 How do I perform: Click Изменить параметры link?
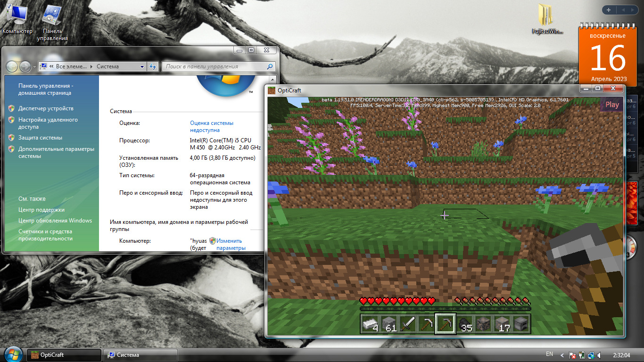(x=231, y=244)
